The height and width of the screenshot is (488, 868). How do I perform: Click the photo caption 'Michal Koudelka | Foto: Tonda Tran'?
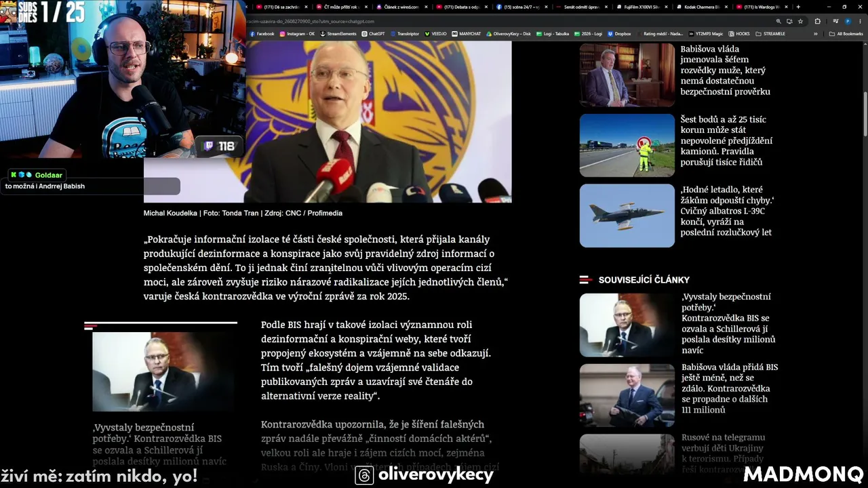point(243,213)
